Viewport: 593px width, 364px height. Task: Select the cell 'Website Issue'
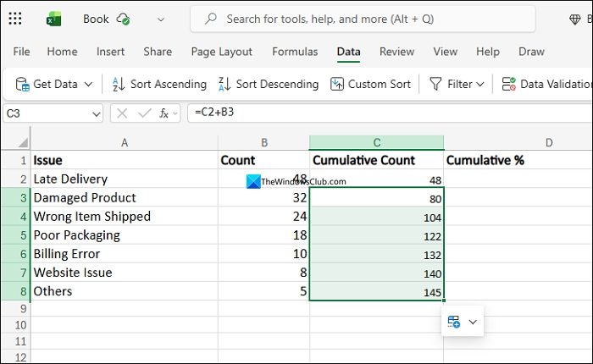click(125, 273)
